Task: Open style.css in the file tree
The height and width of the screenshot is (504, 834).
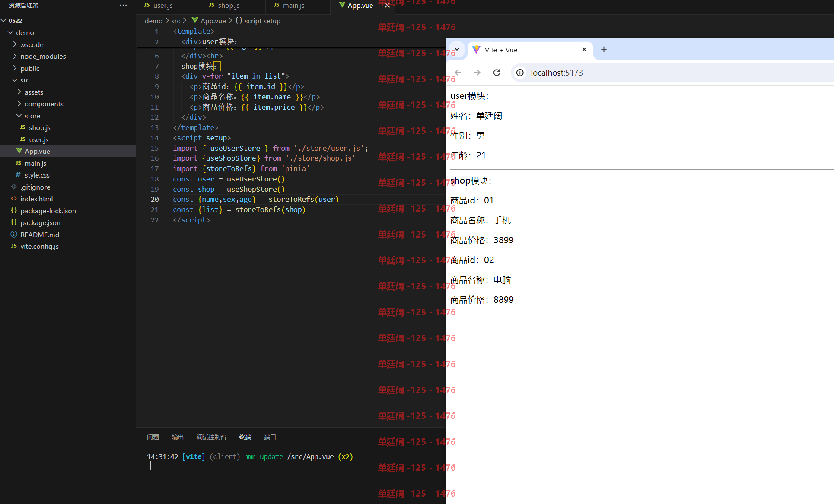Action: [37, 175]
